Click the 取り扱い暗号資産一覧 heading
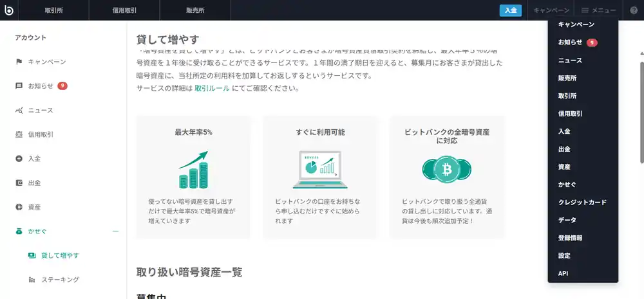The image size is (644, 299). [x=189, y=272]
